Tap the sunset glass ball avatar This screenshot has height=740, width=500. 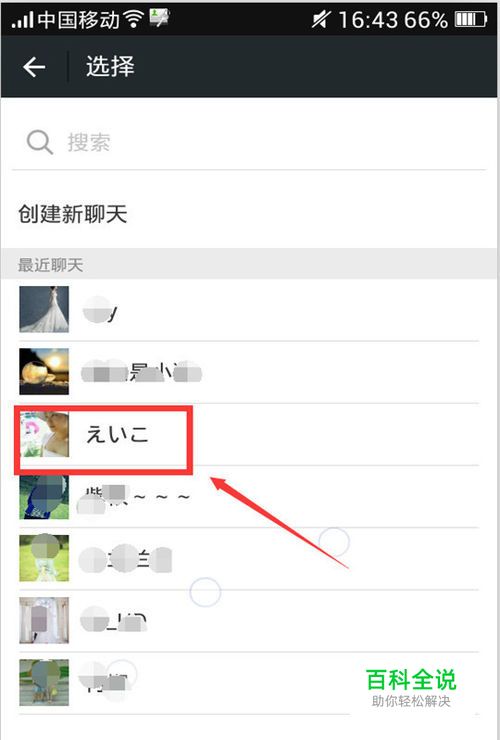tap(44, 371)
